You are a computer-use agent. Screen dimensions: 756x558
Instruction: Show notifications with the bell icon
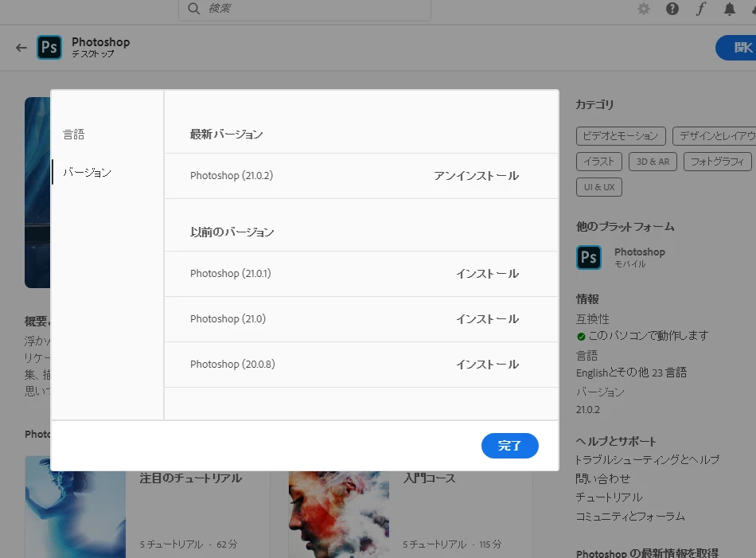tap(730, 9)
